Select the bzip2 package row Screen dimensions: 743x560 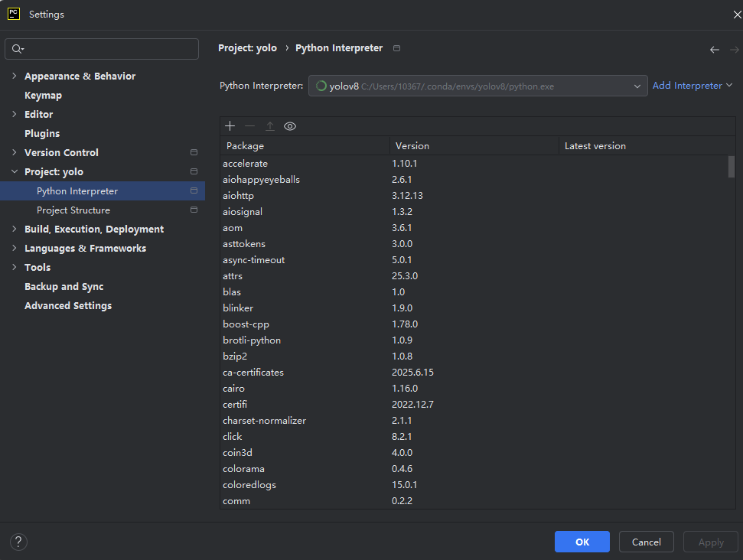474,357
